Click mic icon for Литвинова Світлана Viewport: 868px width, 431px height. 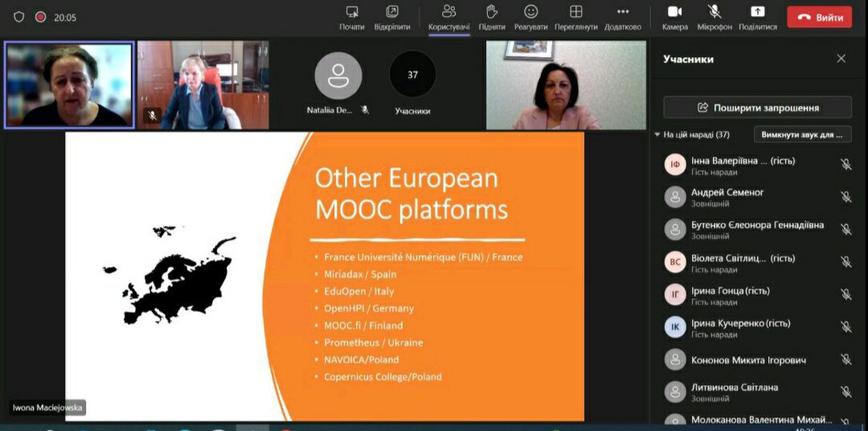click(845, 392)
